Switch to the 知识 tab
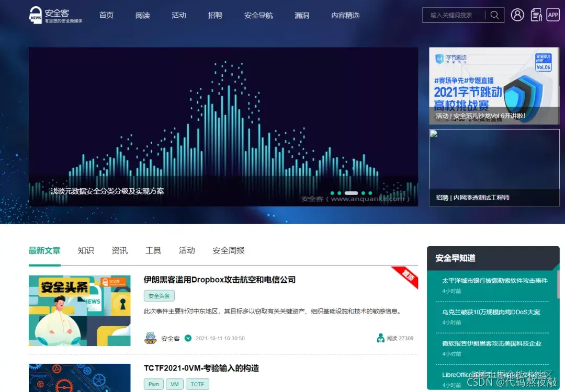Image resolution: width=565 pixels, height=392 pixels. [x=86, y=250]
